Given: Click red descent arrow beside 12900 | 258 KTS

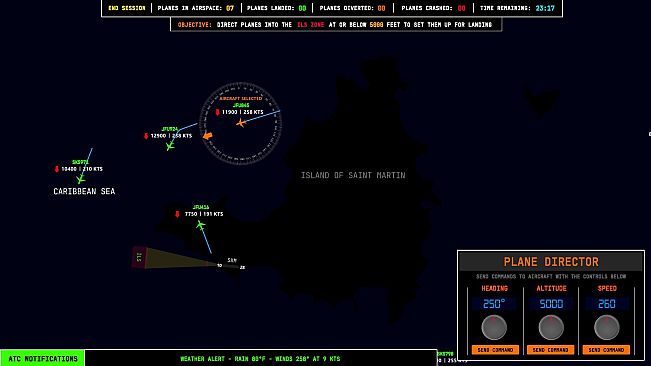Looking at the screenshot, I should click(x=146, y=136).
